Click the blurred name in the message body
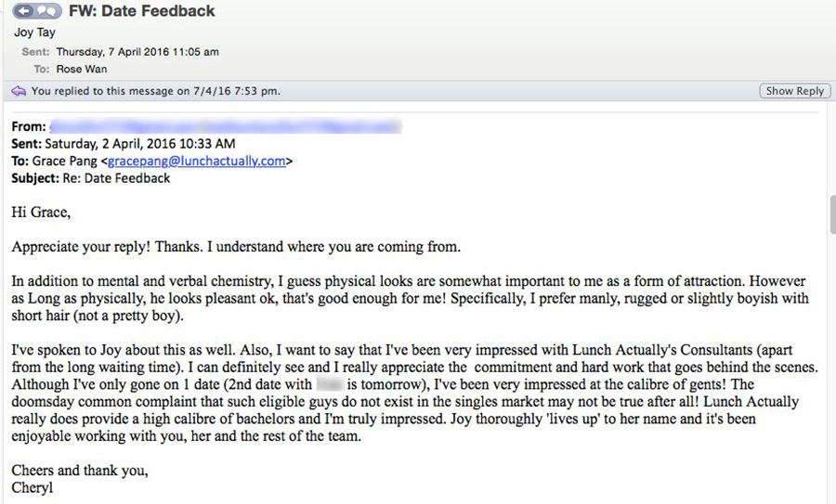836x504 pixels. tap(330, 383)
